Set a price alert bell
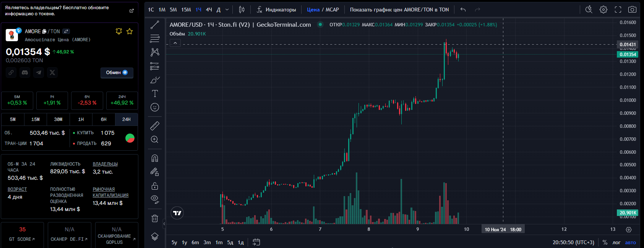 [x=119, y=31]
